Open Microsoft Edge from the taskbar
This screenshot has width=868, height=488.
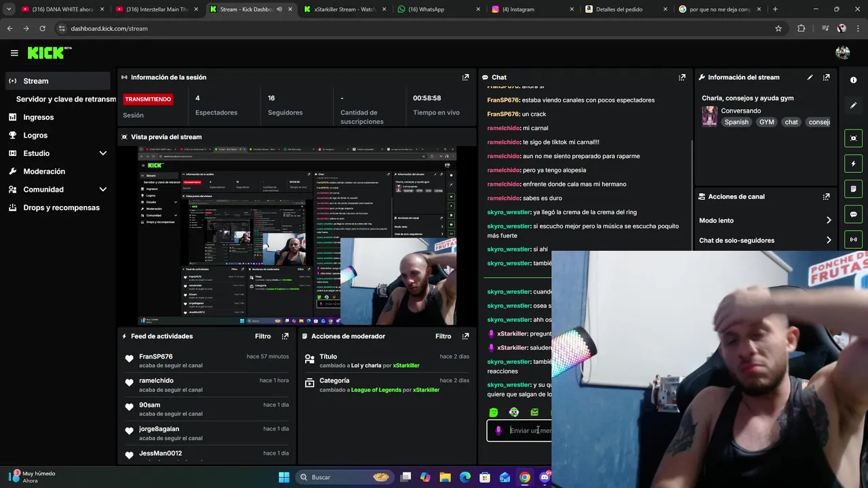[x=465, y=477]
